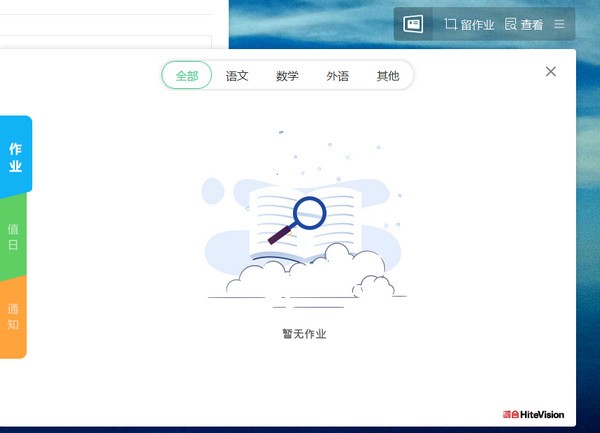Select the 其他 category tab
Screen dimensions: 600x433
click(x=387, y=76)
